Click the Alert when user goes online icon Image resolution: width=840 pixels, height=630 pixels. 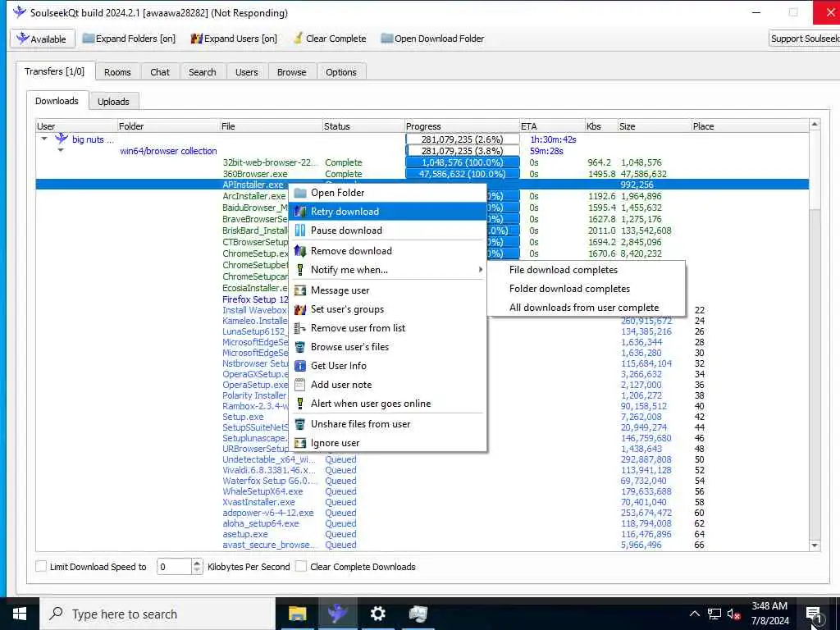pos(300,404)
